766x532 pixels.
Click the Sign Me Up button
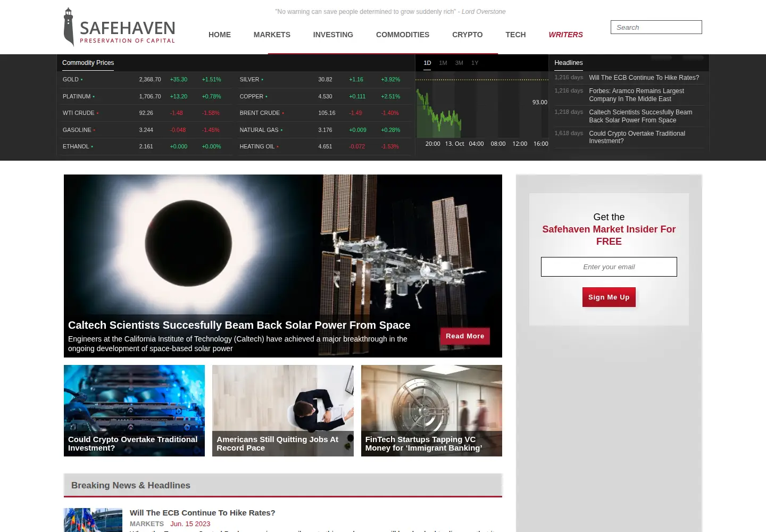point(609,297)
